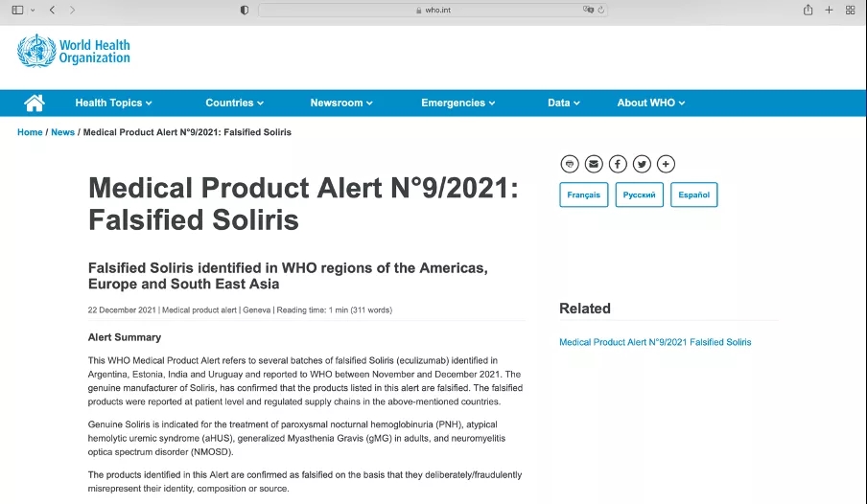Toggle the Safari sidebar button
867x504 pixels.
tap(17, 10)
